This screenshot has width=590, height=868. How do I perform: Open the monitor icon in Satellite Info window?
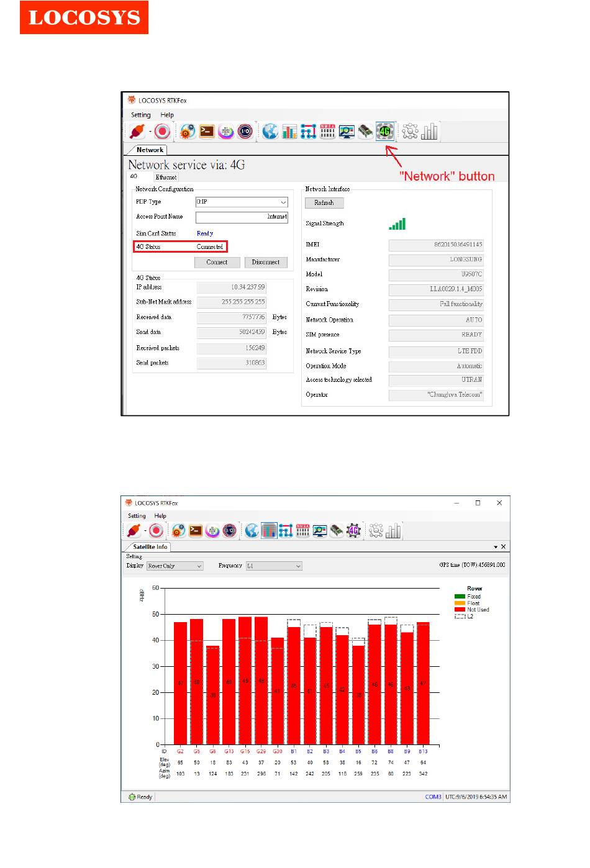pyautogui.click(x=320, y=530)
